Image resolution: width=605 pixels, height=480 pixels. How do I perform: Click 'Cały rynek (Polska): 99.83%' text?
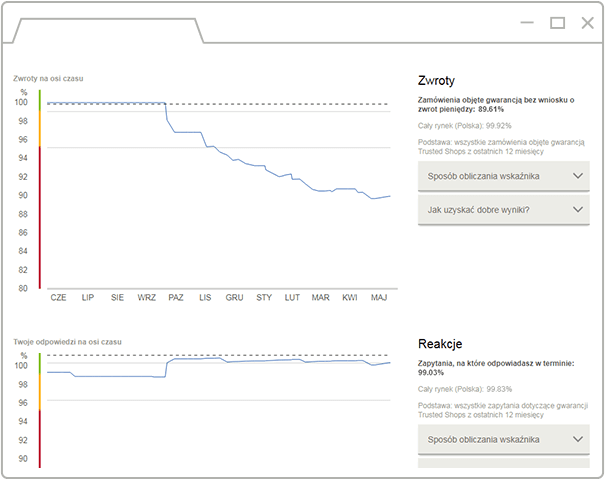click(465, 389)
